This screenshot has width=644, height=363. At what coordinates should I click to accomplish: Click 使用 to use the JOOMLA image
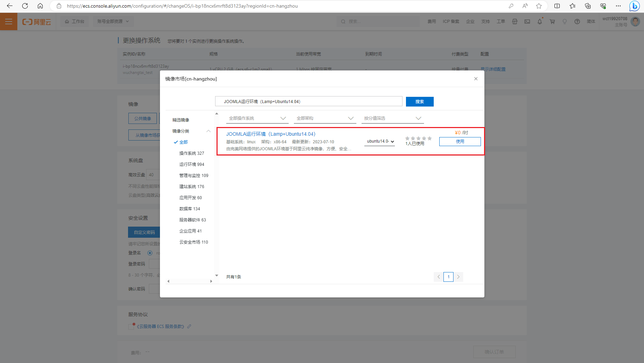tap(460, 141)
